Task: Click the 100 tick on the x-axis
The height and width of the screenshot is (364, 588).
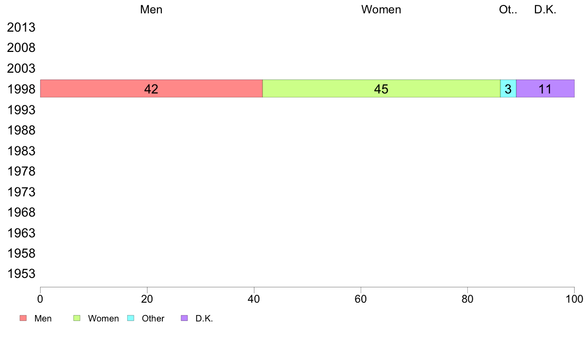Action: tap(574, 299)
